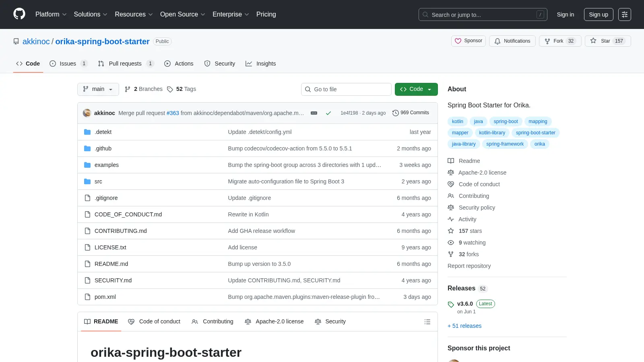Open SECURITY.md file
This screenshot has width=644, height=362.
click(x=113, y=280)
